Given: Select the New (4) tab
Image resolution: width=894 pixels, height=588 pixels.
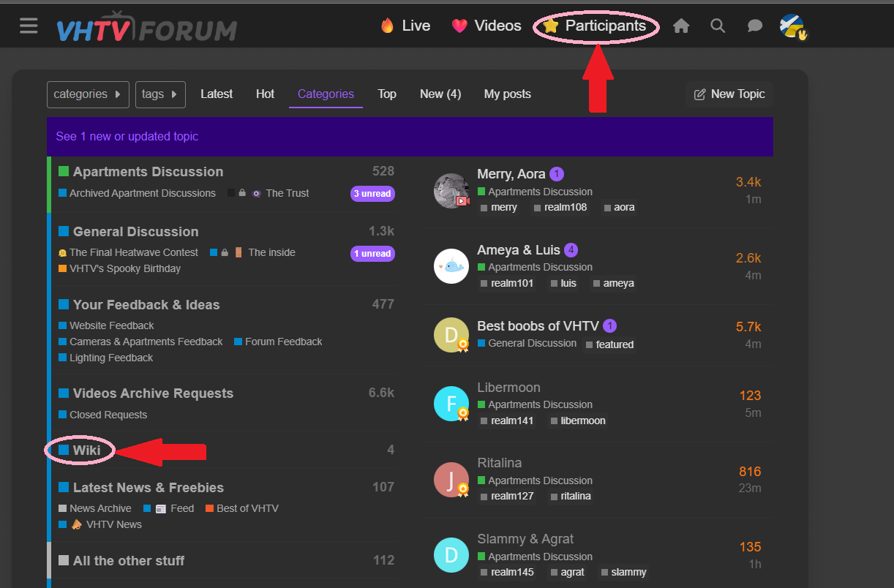Looking at the screenshot, I should click(x=440, y=94).
